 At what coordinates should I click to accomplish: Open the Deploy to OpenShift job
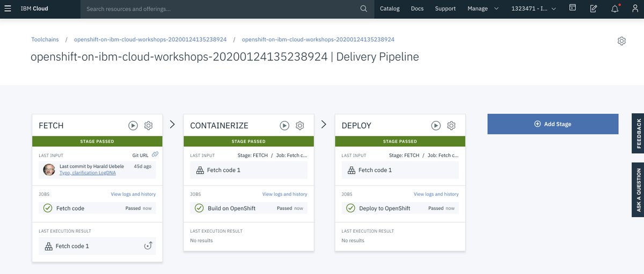coord(400,208)
